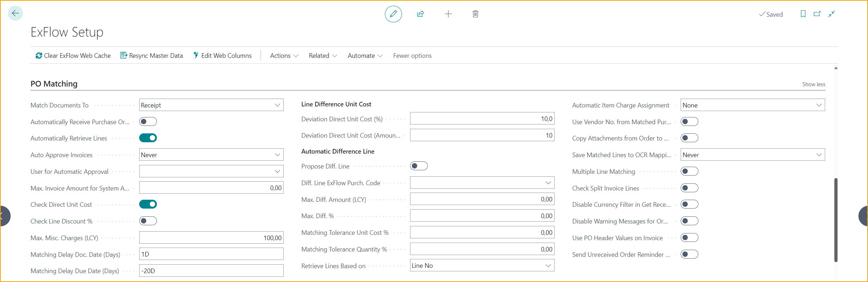Click the back arrow button
868x282 pixels.
[x=15, y=13]
